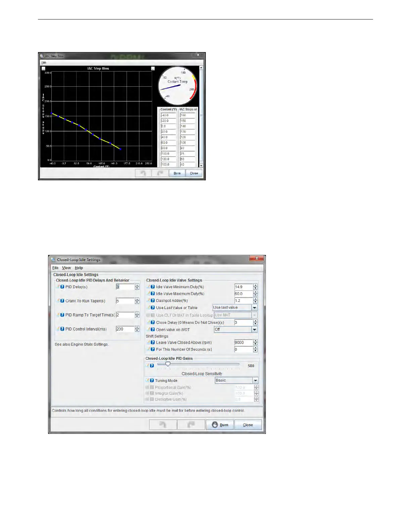
Task: Click the Idle Valve Minimum Duty field showing 14.9
Action: pos(244,287)
